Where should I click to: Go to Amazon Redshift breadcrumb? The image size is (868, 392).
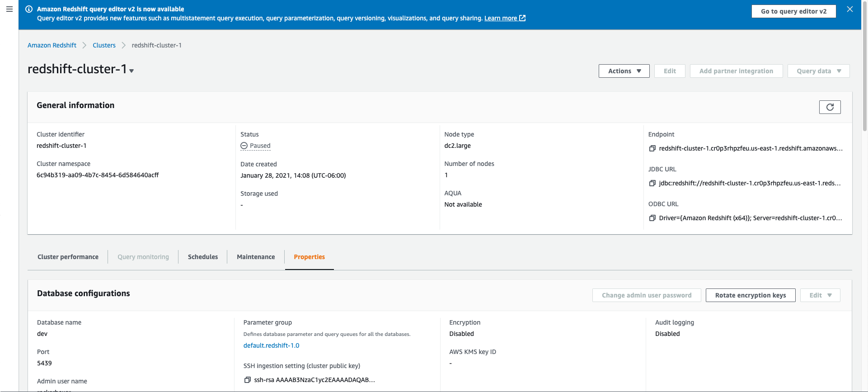[52, 45]
